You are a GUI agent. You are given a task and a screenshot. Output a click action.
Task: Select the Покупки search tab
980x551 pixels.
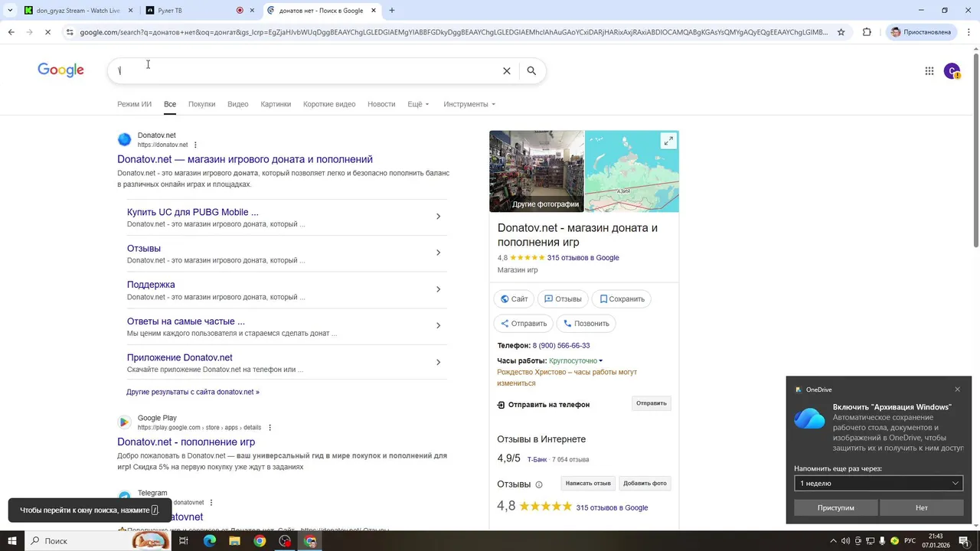pyautogui.click(x=201, y=104)
